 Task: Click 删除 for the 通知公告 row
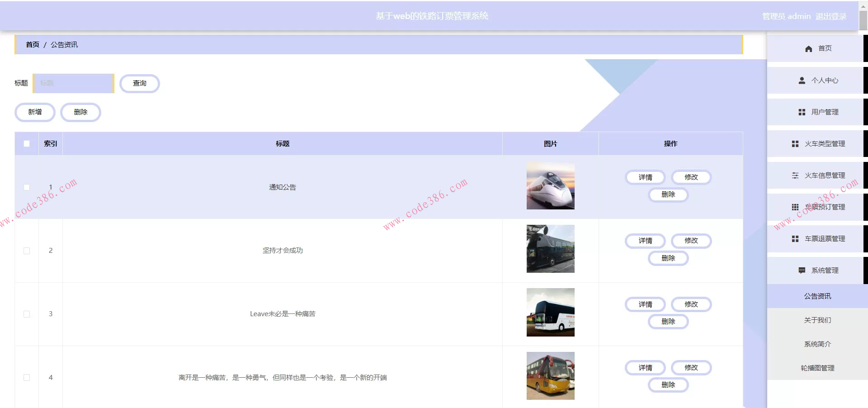[x=668, y=195]
